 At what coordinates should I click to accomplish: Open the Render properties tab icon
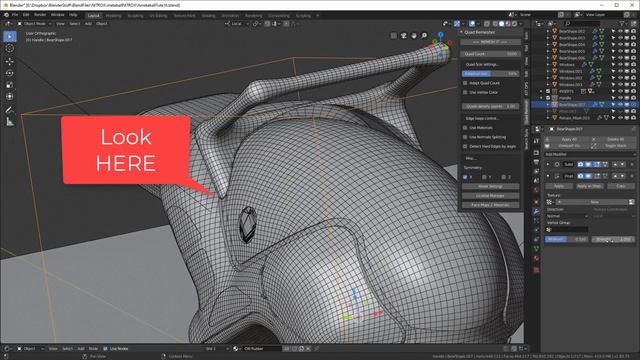pyautogui.click(x=537, y=153)
